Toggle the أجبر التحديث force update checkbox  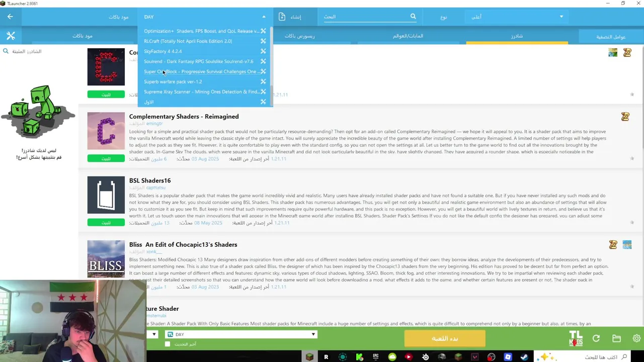point(168,344)
